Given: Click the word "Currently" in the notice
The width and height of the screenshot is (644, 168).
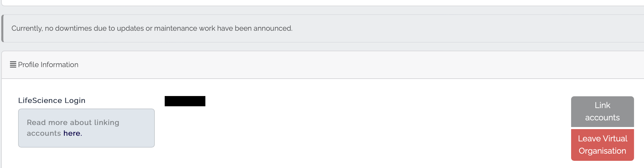Looking at the screenshot, I should coord(27,28).
